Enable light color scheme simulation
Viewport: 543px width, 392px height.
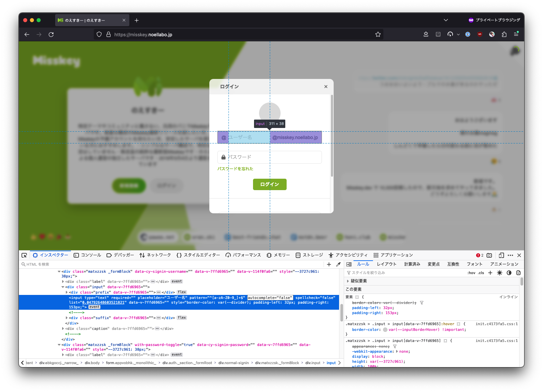500,273
